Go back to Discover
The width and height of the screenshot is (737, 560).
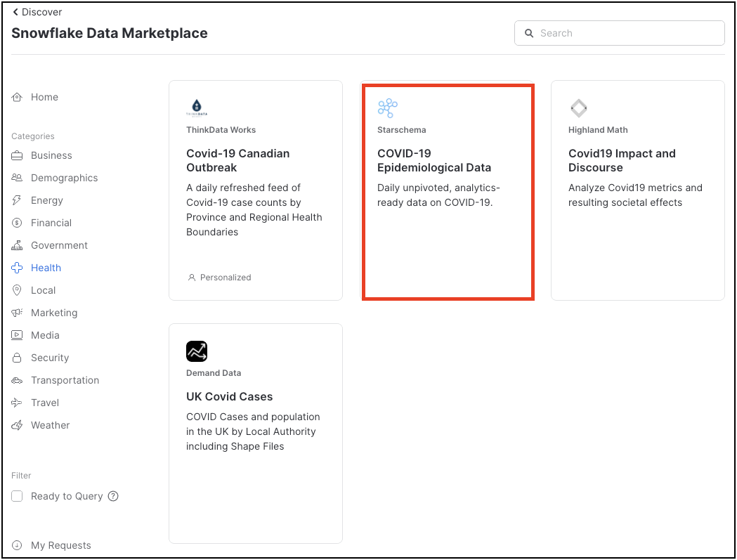click(x=37, y=12)
